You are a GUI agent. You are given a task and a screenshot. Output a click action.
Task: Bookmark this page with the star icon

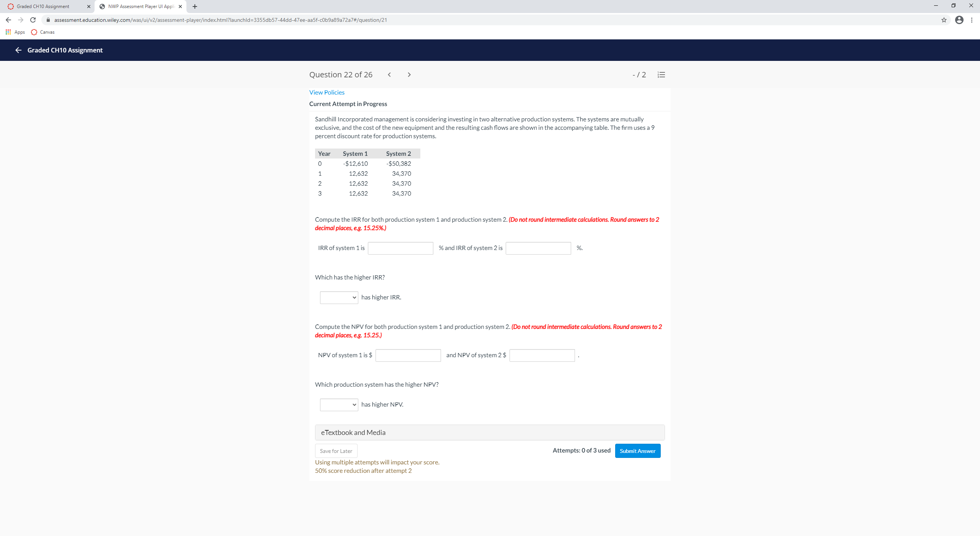pyautogui.click(x=944, y=20)
